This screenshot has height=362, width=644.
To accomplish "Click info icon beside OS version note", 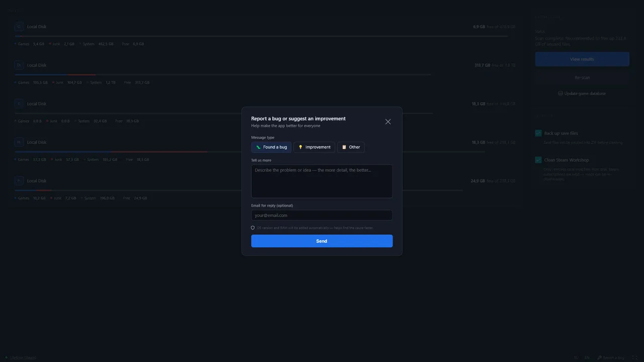I will 253,228.
